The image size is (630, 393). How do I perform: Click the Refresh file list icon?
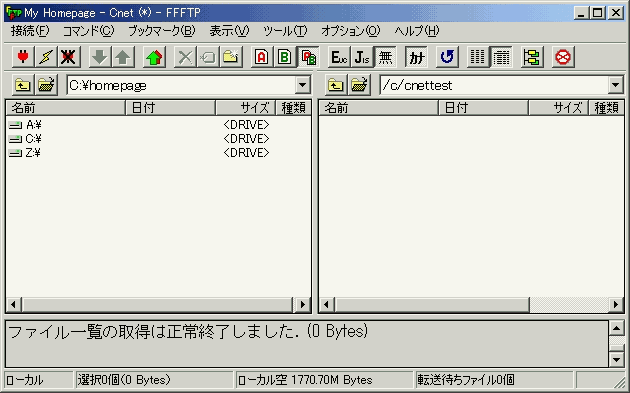[x=447, y=57]
